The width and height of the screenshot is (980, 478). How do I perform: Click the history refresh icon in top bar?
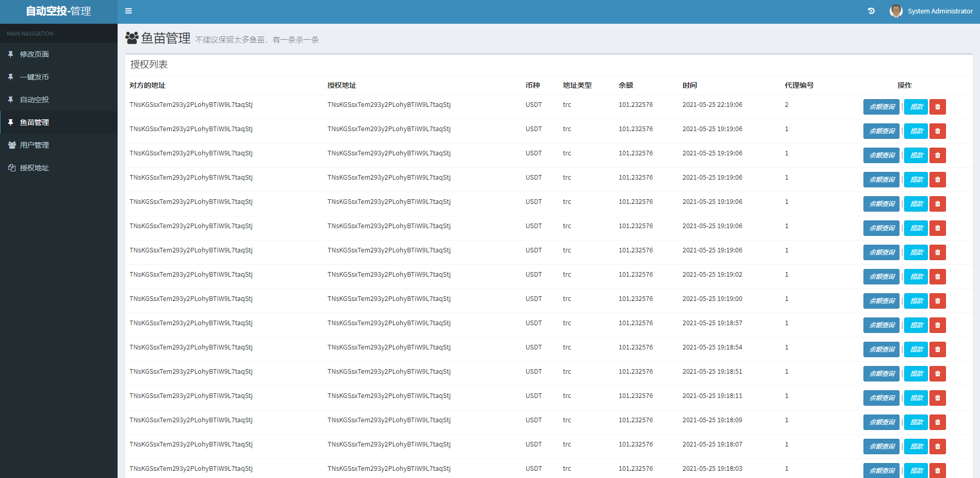click(871, 11)
